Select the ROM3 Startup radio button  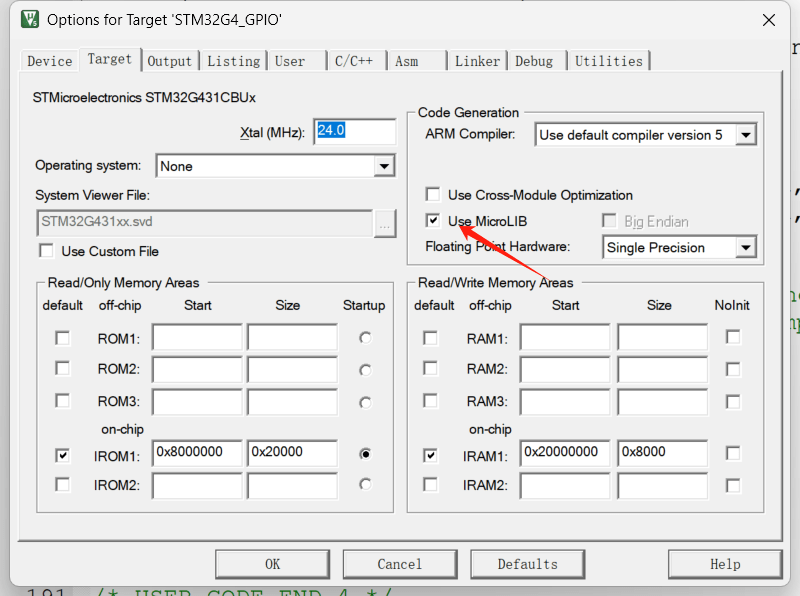(x=365, y=402)
